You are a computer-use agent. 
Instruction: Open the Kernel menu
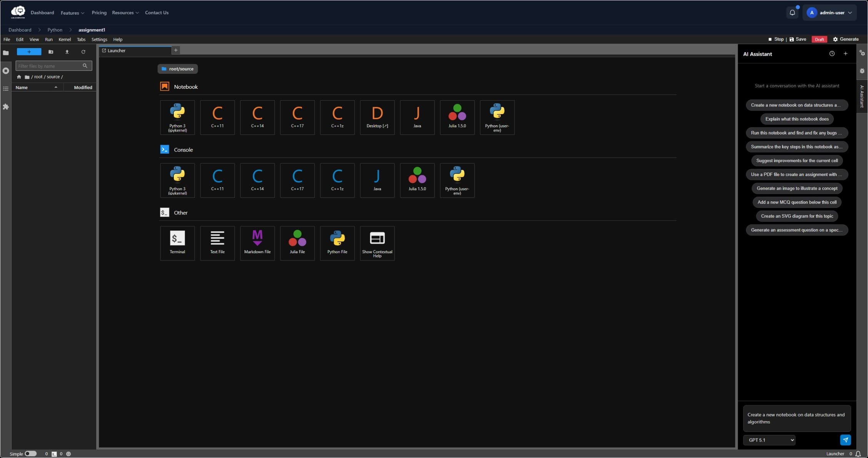pos(65,40)
